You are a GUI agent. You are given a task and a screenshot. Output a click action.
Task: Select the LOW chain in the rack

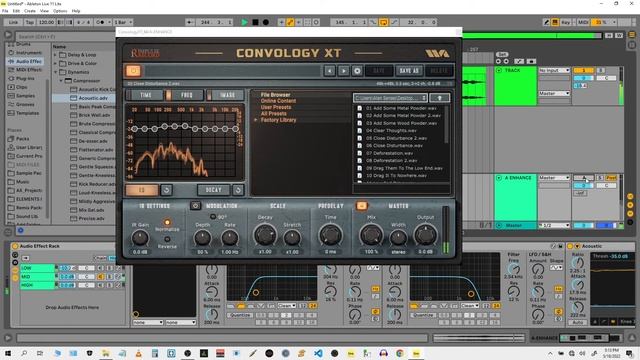tap(37, 268)
